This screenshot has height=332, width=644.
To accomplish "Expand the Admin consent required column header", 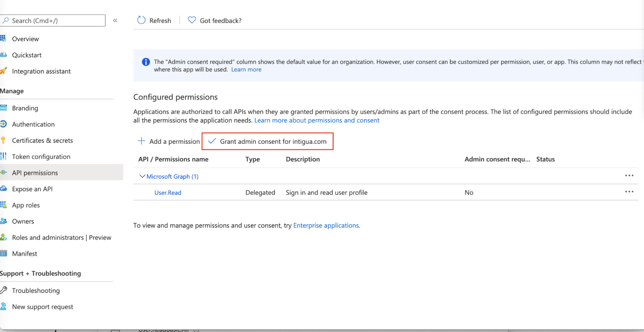I will [497, 159].
